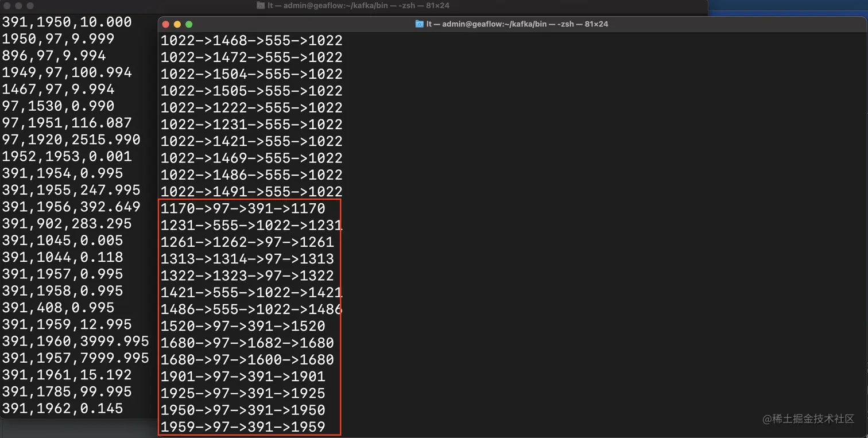
Task: Select cycle '1170->97->391->1170'
Action: (243, 208)
